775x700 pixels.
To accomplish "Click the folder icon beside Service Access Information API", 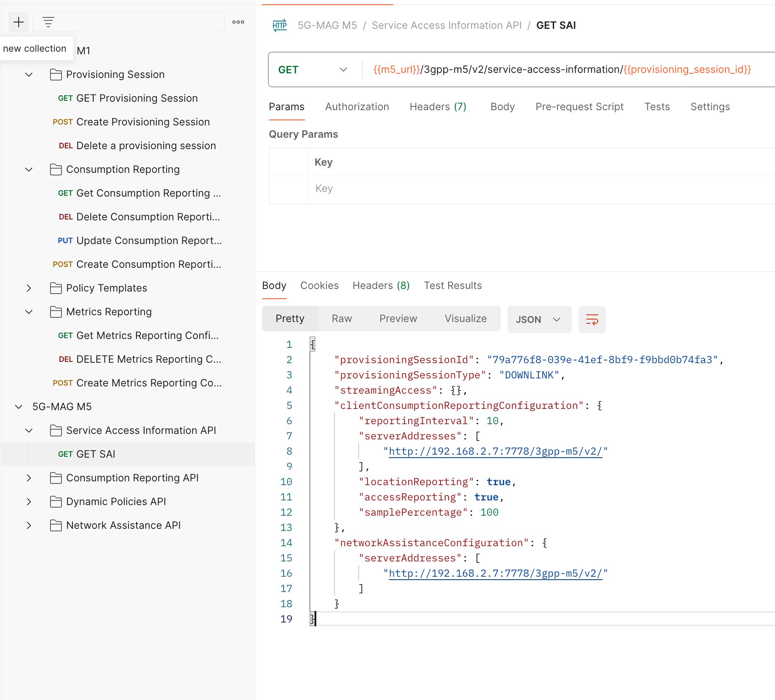I will point(56,430).
